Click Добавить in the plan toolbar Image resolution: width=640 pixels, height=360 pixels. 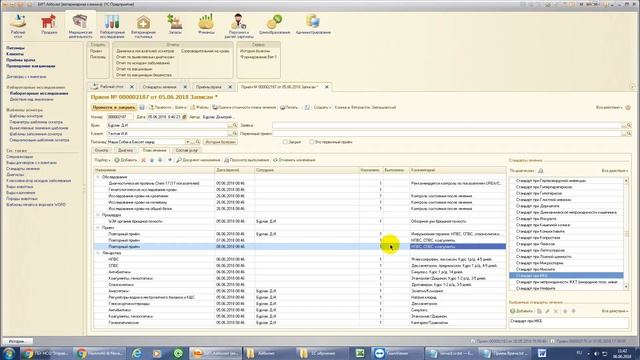(126, 160)
